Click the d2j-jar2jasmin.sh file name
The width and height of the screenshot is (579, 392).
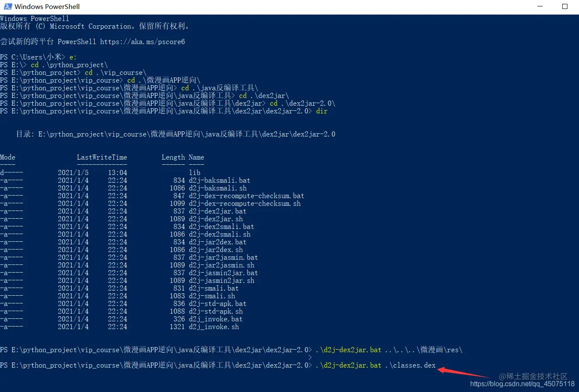click(x=221, y=265)
